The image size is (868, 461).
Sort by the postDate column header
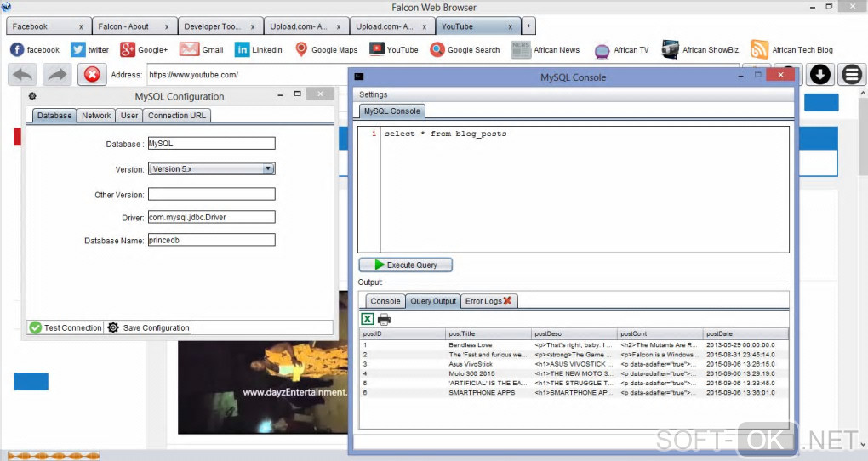click(x=745, y=333)
